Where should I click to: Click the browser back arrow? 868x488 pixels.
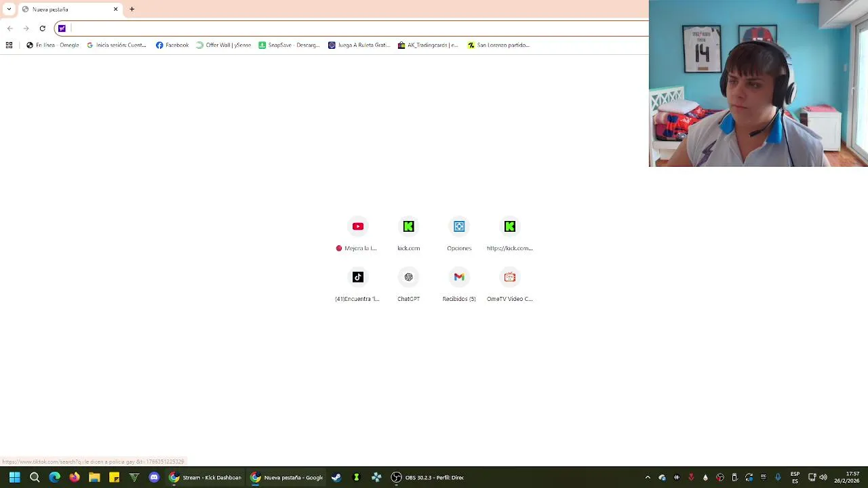pos(9,28)
